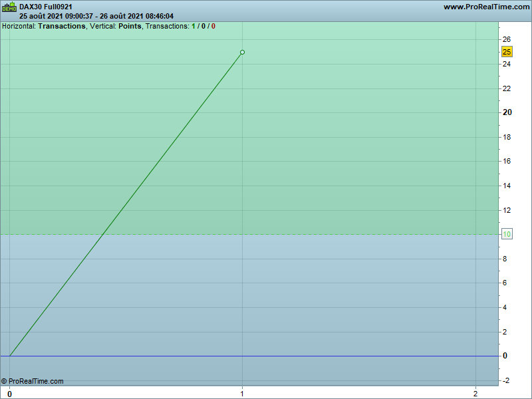The image size is (532, 399).
Task: Open the www.ProRealTime.com link
Action: point(487,7)
